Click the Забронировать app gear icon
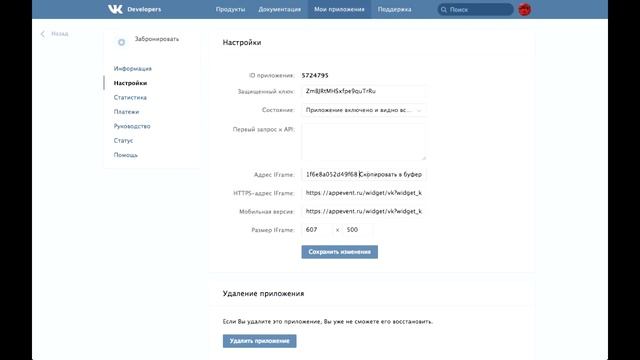The image size is (640, 360). tap(121, 42)
